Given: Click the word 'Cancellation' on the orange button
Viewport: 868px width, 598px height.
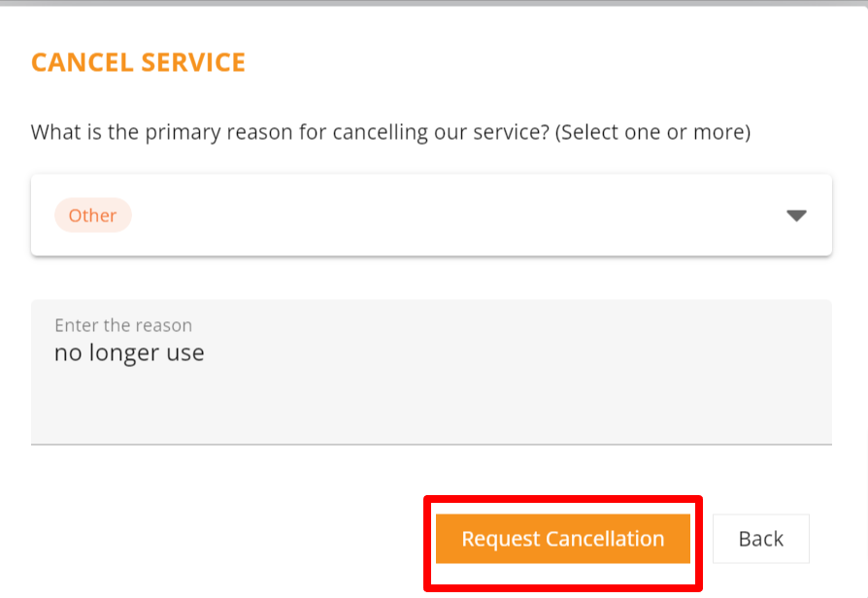Looking at the screenshot, I should (605, 539).
